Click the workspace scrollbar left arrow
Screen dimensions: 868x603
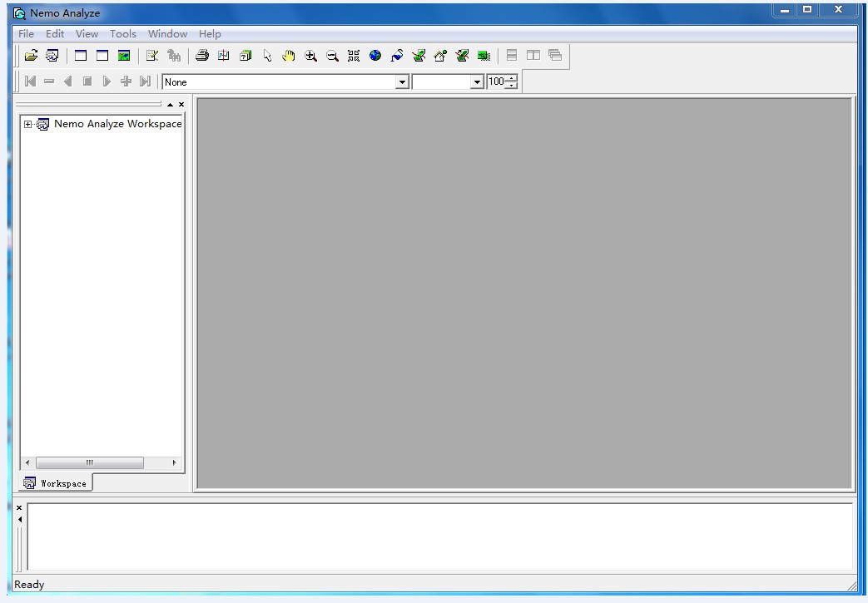(27, 462)
